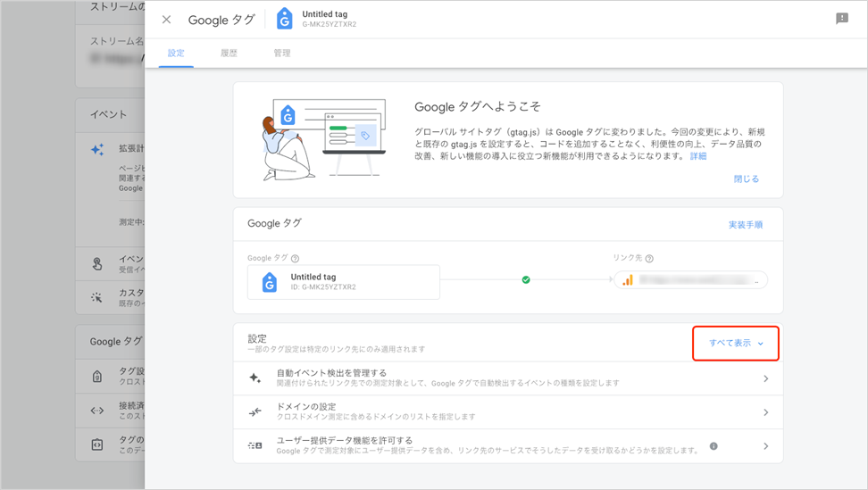The width and height of the screenshot is (868, 490).
Task: Click info icon on ユーザー提供データ row
Action: [714, 445]
